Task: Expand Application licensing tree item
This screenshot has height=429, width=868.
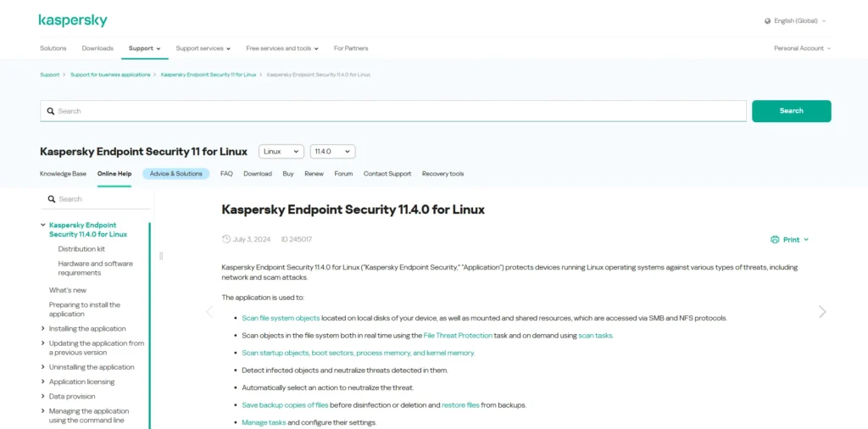Action: click(43, 382)
